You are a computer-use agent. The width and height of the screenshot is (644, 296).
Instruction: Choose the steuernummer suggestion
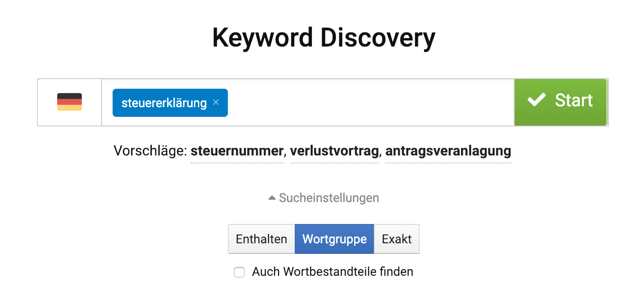click(x=237, y=151)
